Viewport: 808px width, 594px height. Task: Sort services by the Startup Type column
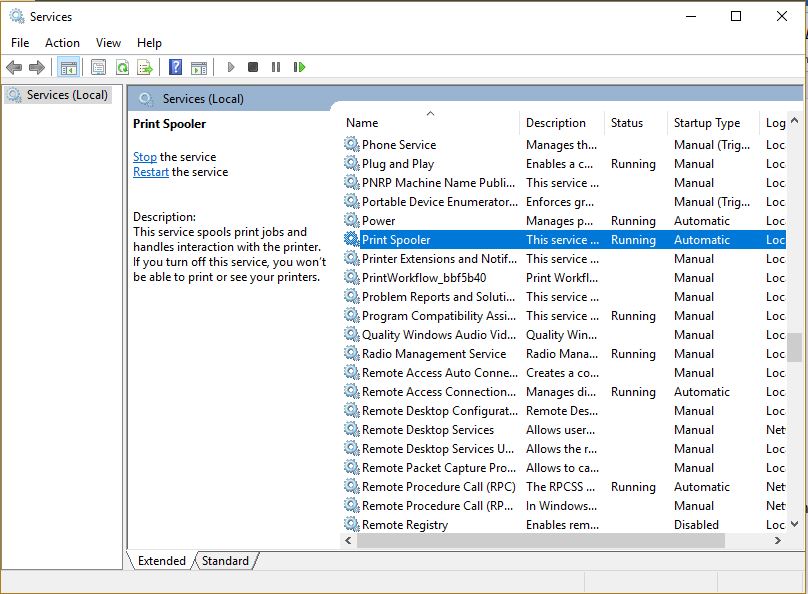[705, 122]
